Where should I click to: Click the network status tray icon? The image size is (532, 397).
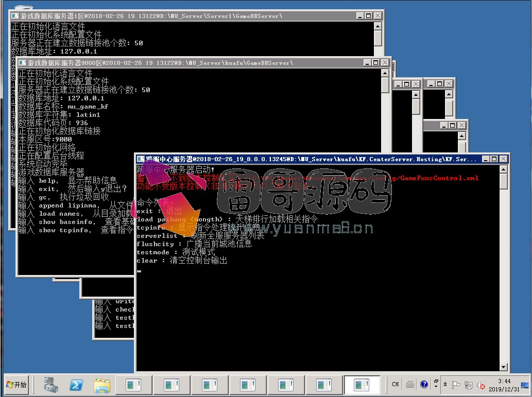469,385
